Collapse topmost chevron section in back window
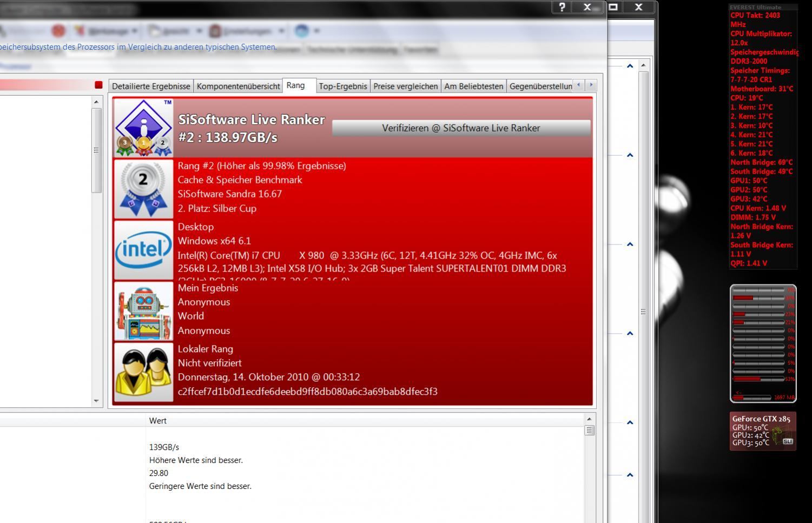This screenshot has height=523, width=812. coord(630,66)
